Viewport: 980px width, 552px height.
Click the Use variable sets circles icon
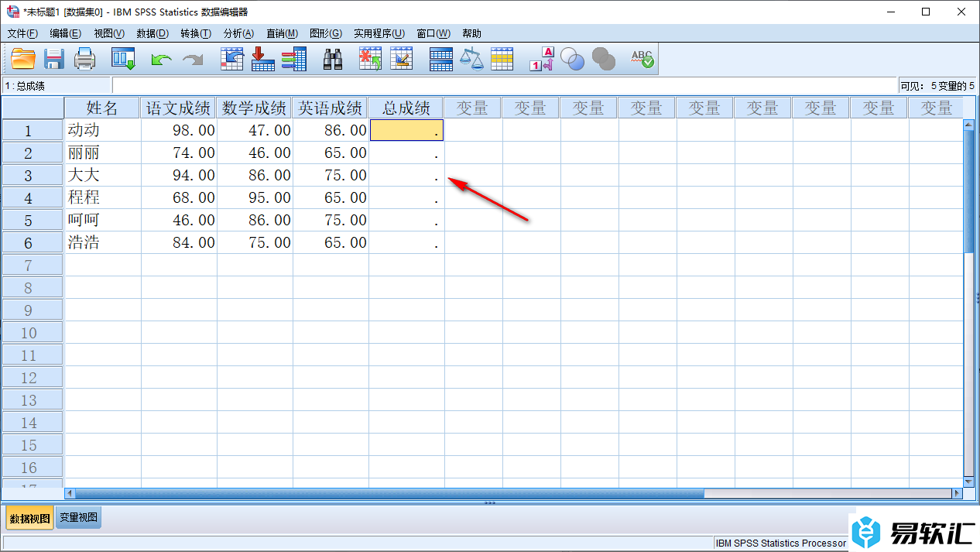click(573, 59)
